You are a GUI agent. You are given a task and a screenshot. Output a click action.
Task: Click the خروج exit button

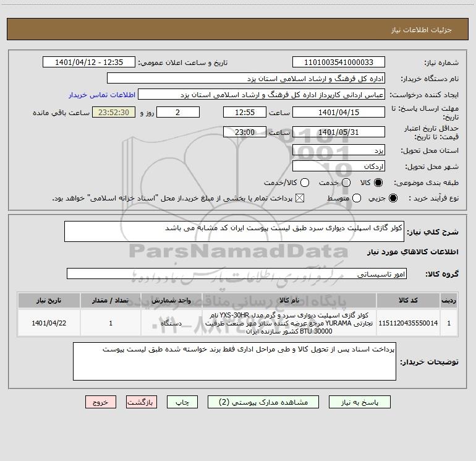click(x=101, y=402)
